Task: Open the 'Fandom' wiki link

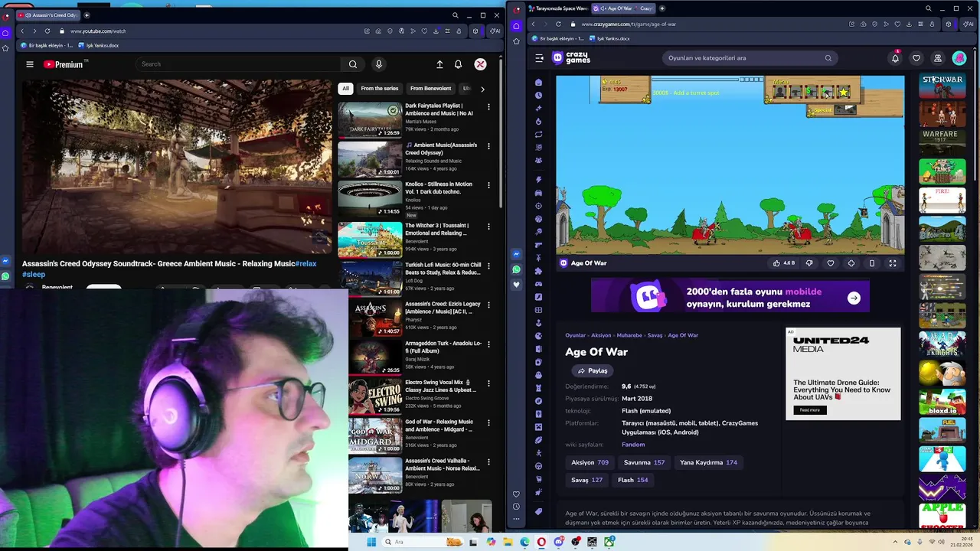Action: pos(633,445)
